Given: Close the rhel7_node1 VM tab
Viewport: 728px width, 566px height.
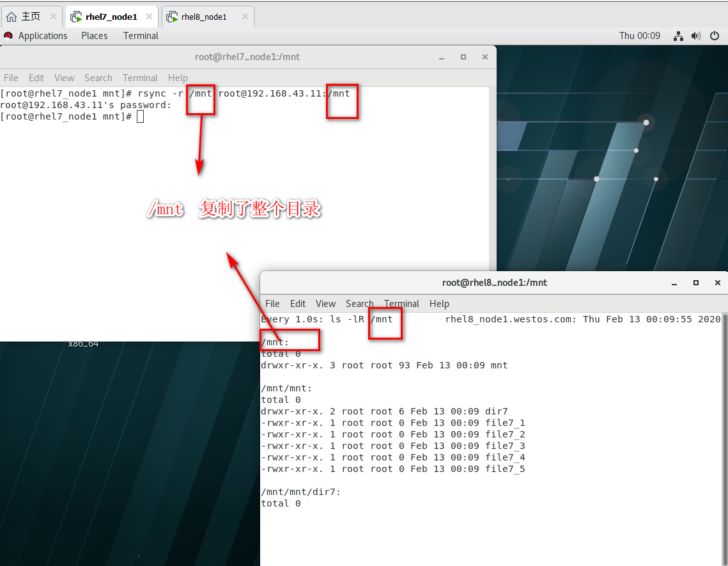Looking at the screenshot, I should coord(149,16).
